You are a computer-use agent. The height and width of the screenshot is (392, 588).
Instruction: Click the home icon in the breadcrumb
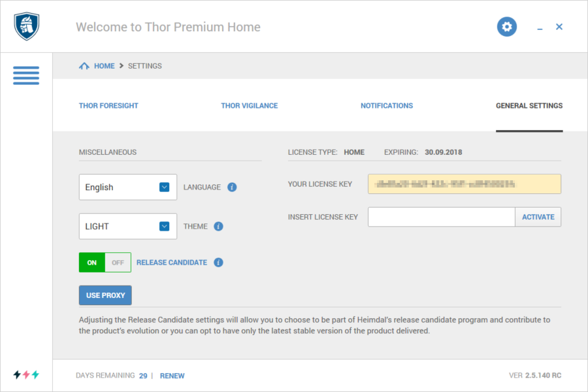pos(84,66)
